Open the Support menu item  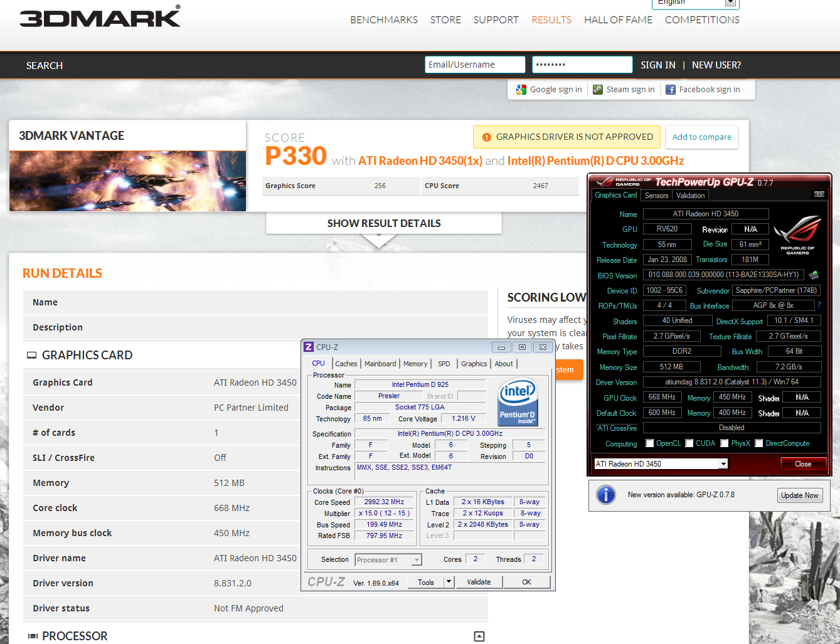click(x=496, y=20)
